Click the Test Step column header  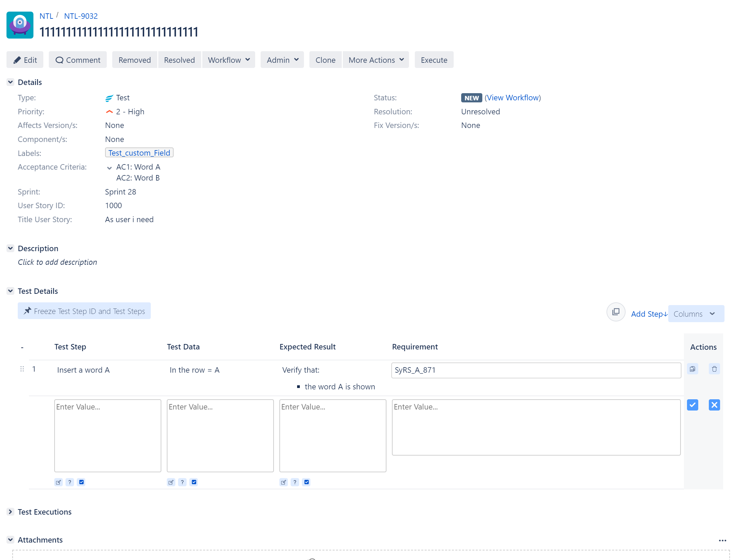click(x=70, y=347)
